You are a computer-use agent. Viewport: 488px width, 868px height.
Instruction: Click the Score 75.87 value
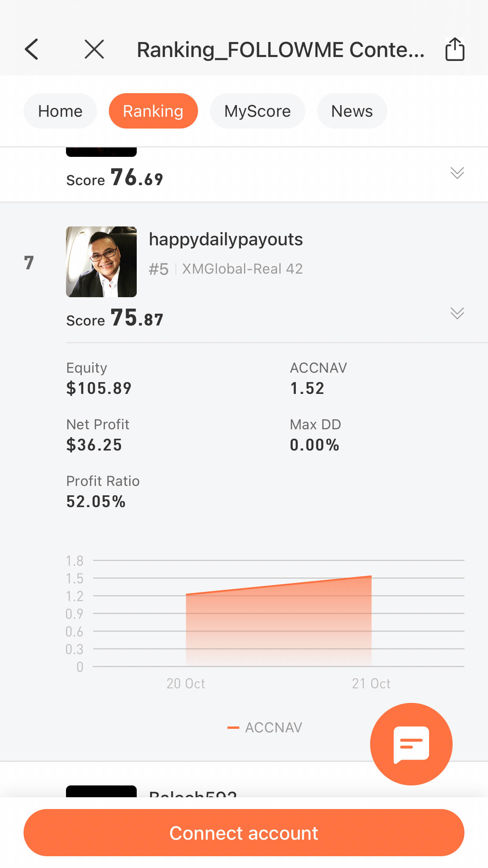pyautogui.click(x=136, y=318)
